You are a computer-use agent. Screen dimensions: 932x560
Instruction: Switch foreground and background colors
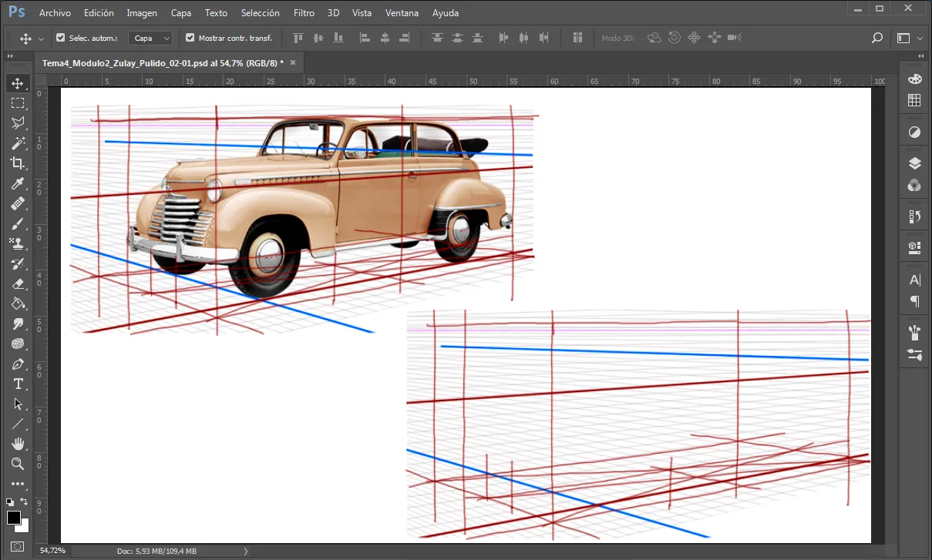click(x=24, y=501)
